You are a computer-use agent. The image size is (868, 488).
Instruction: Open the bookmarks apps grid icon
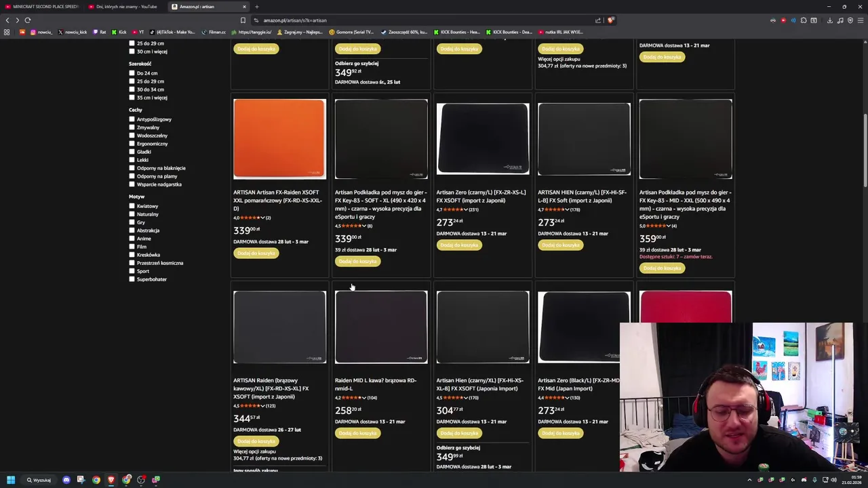7,32
